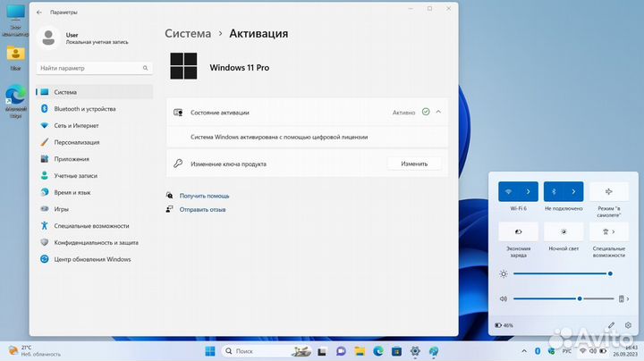Click the Состояние активации row icon
Image resolution: width=644 pixels, height=361 pixels.
(x=178, y=113)
